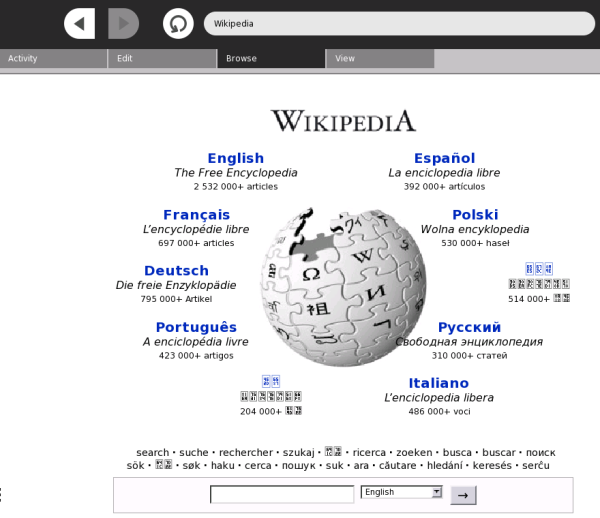Click "La enciclopedia libre" tagline
The width and height of the screenshot is (600, 518).
coord(444,173)
